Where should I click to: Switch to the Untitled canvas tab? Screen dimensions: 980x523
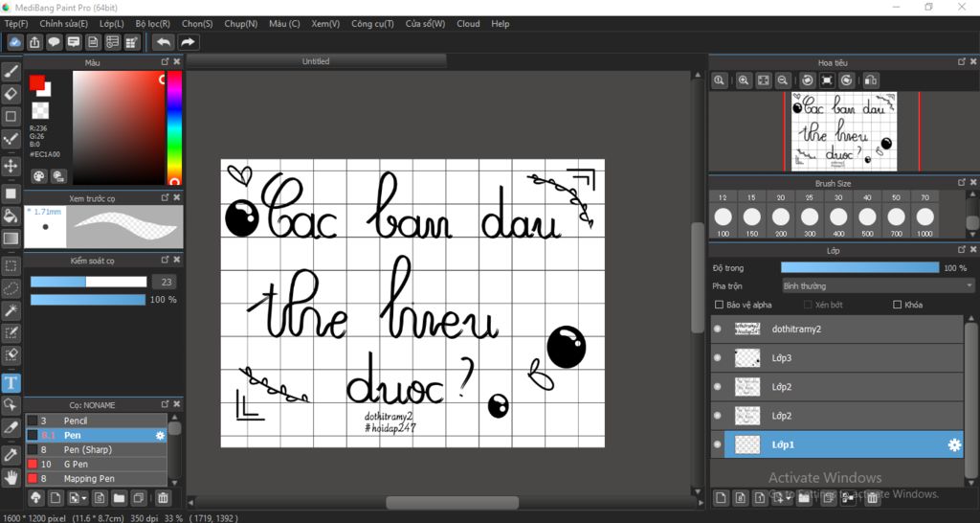316,61
